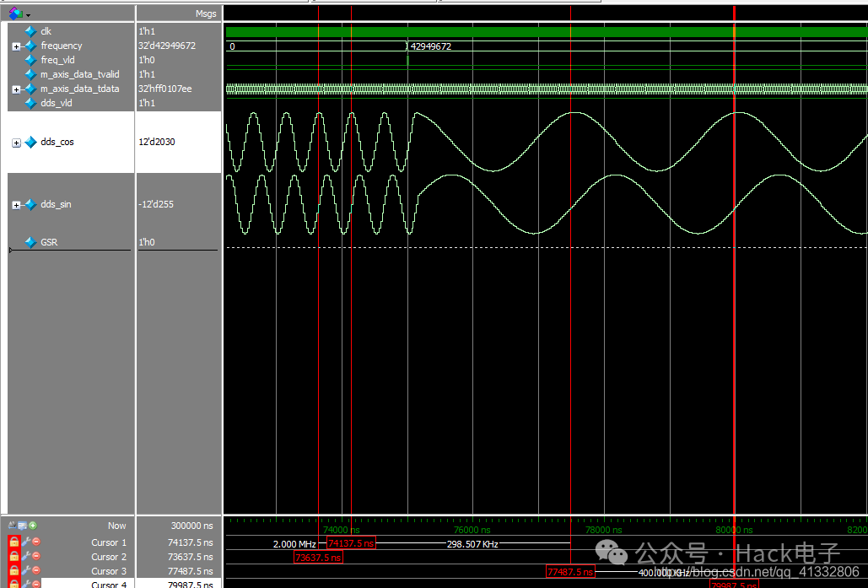Viewport: 868px width, 588px height.
Task: Click the dds_sin signal diamond icon
Action: (x=31, y=205)
